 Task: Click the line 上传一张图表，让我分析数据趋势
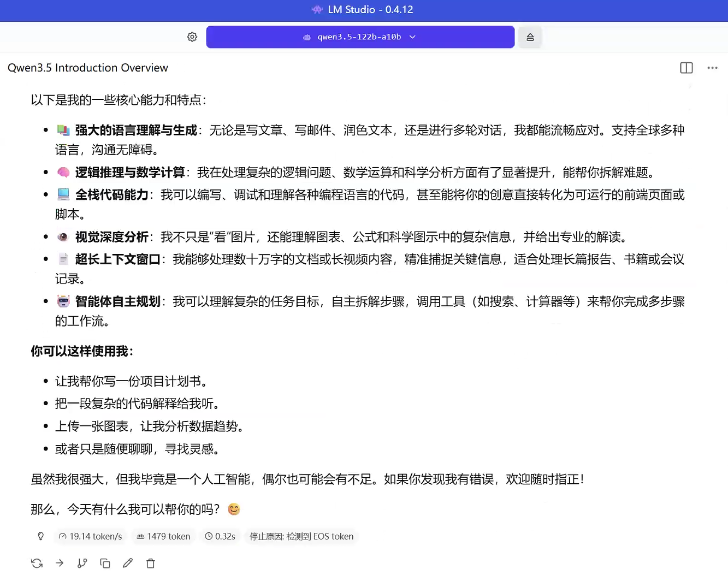click(x=149, y=426)
